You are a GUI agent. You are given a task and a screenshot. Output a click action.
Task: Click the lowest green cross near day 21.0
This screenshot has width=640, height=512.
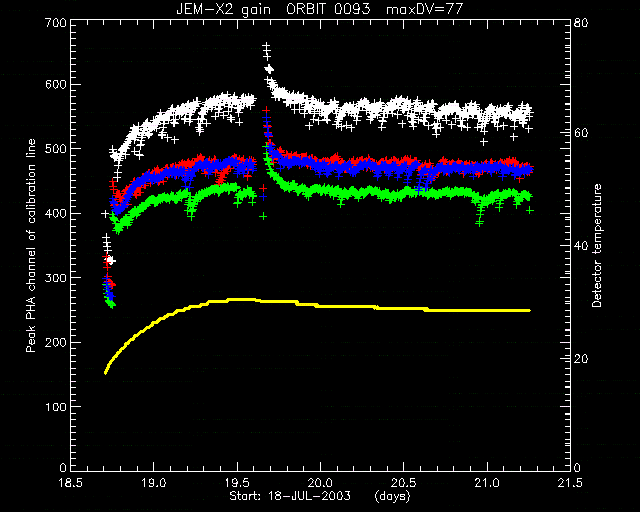(x=480, y=223)
